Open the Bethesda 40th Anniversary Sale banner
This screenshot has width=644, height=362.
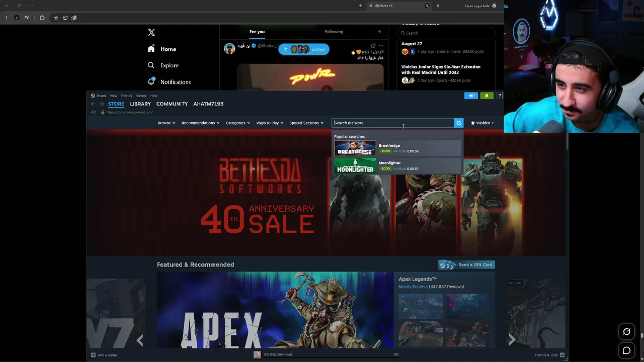pos(326,194)
